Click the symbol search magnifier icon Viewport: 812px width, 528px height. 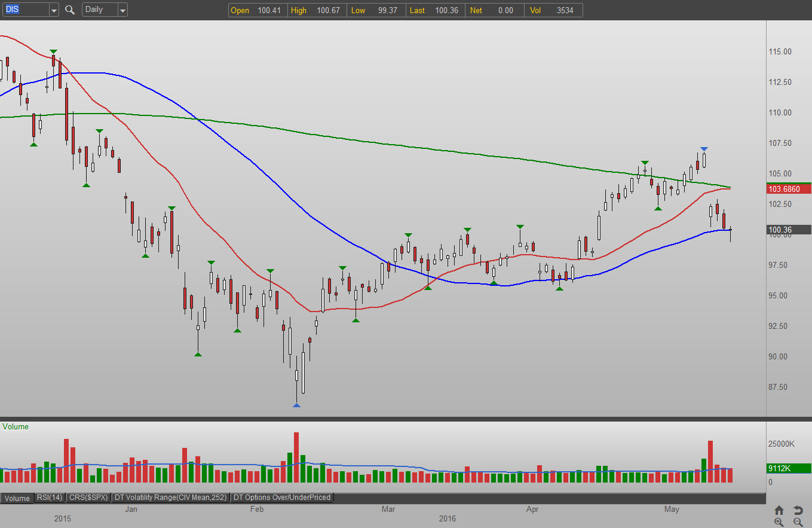point(70,10)
